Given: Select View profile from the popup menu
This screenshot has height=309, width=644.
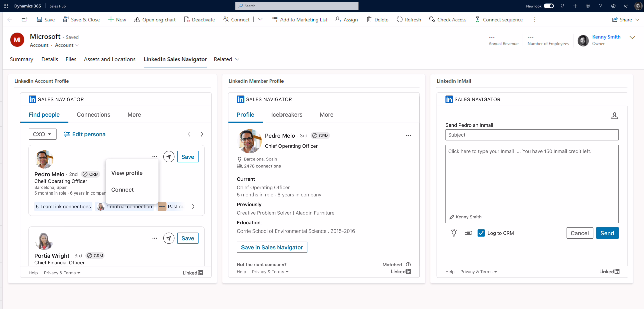Looking at the screenshot, I should click(x=127, y=173).
